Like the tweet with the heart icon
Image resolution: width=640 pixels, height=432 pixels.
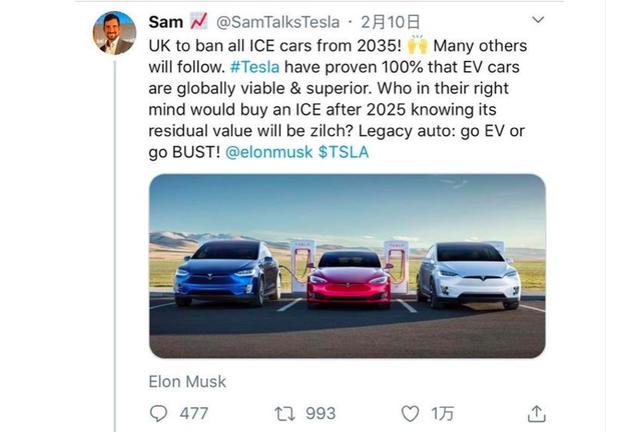point(409,413)
